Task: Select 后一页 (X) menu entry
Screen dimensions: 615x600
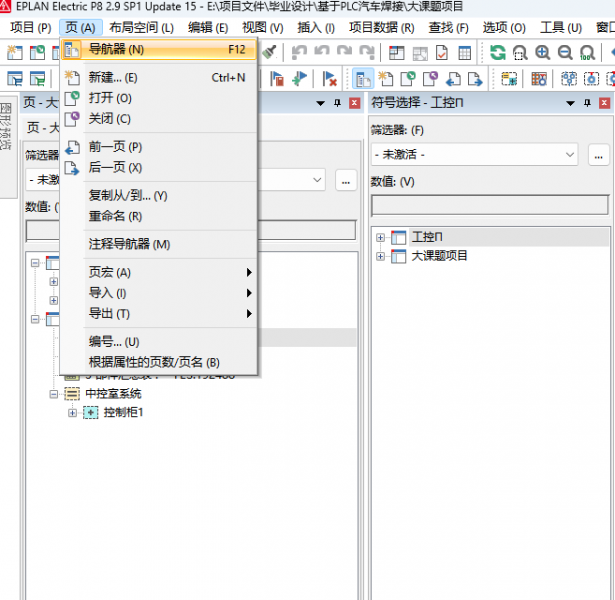Action: [x=159, y=167]
